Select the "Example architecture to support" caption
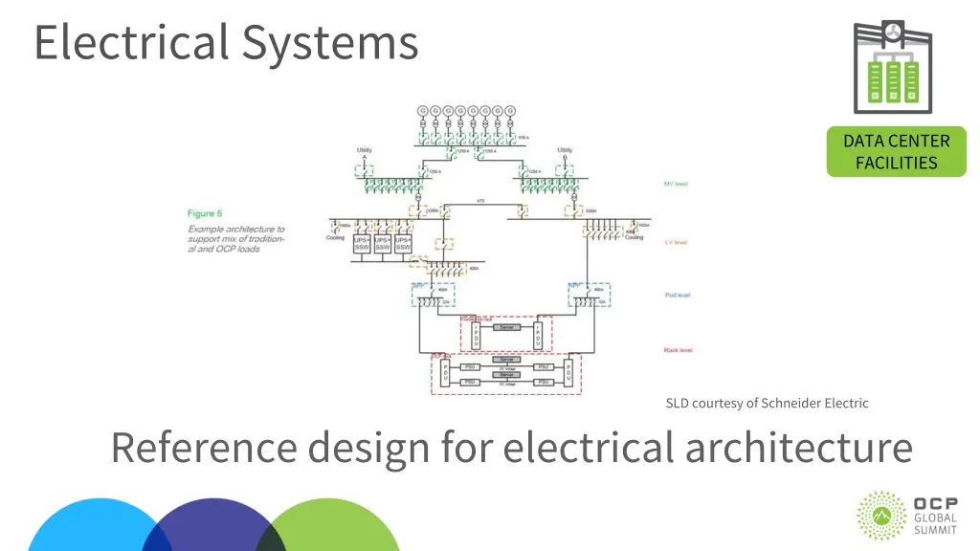980x551 pixels. 236,238
